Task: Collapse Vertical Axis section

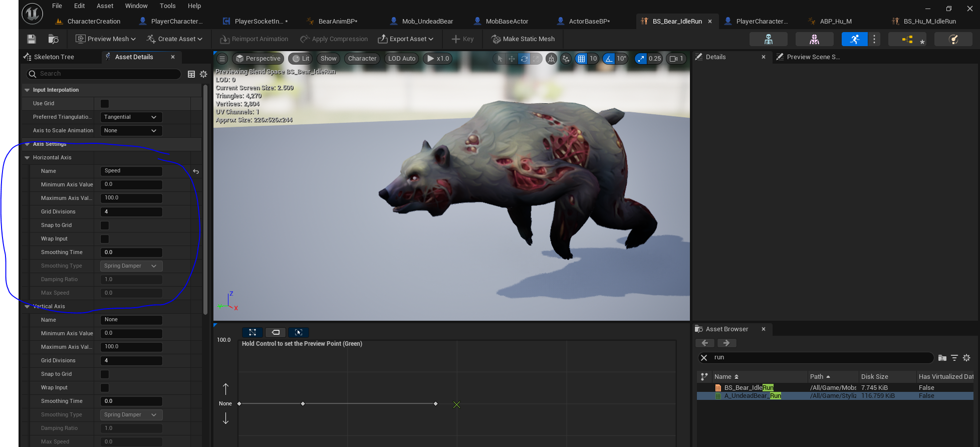Action: point(27,307)
